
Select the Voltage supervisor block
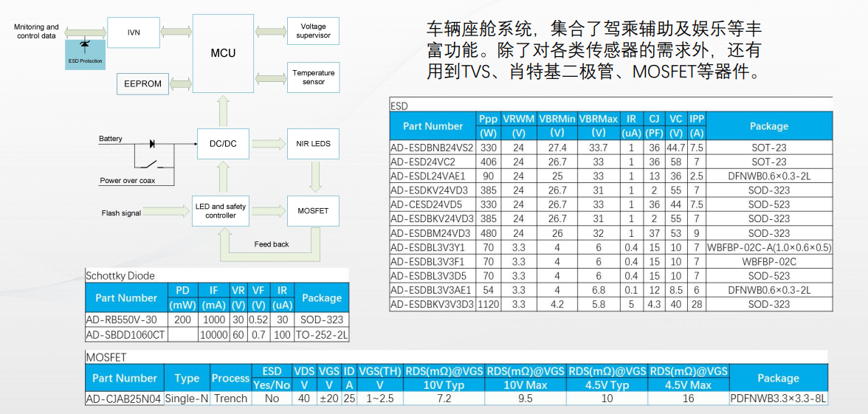(313, 32)
